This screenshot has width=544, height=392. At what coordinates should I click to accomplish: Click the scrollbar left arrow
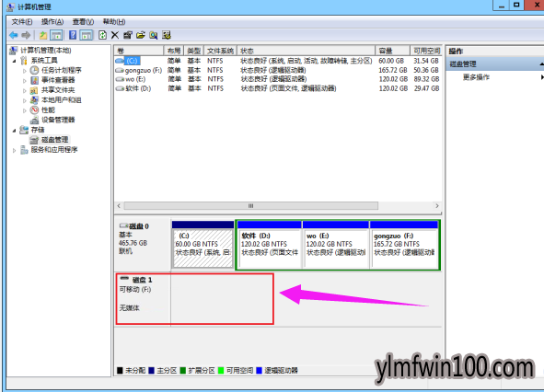pyautogui.click(x=119, y=206)
